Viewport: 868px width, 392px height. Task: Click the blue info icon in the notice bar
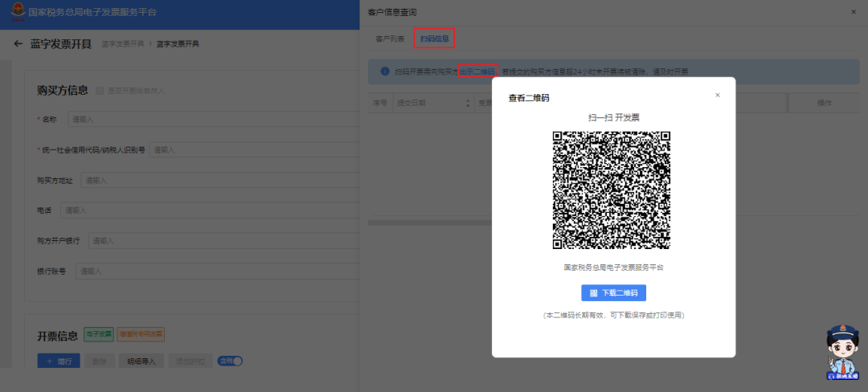click(x=385, y=71)
